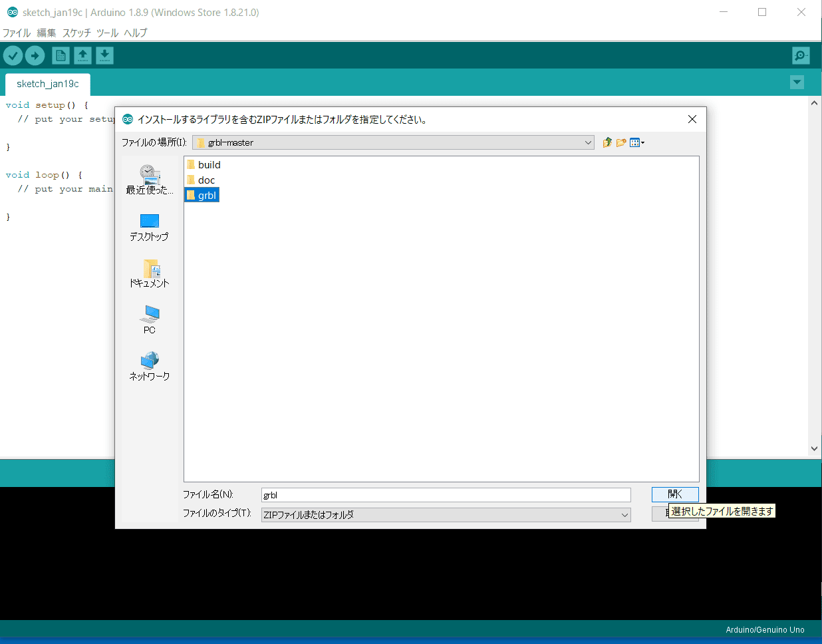Click the editor scrollbar down arrow
Screen dimensions: 822x644
coord(814,448)
